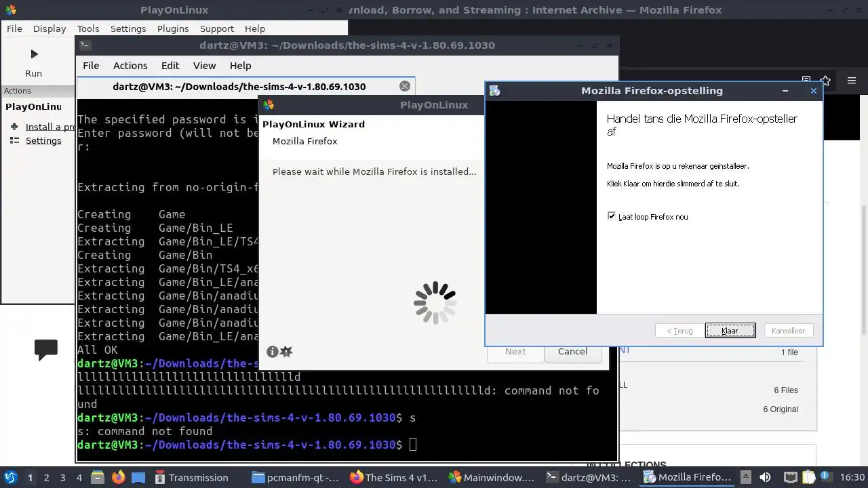Image resolution: width=868 pixels, height=488 pixels.
Task: Open the Help menu in the terminal window
Action: point(241,66)
